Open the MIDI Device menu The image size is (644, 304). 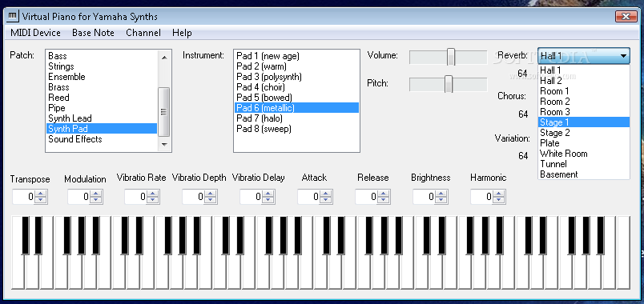[35, 33]
